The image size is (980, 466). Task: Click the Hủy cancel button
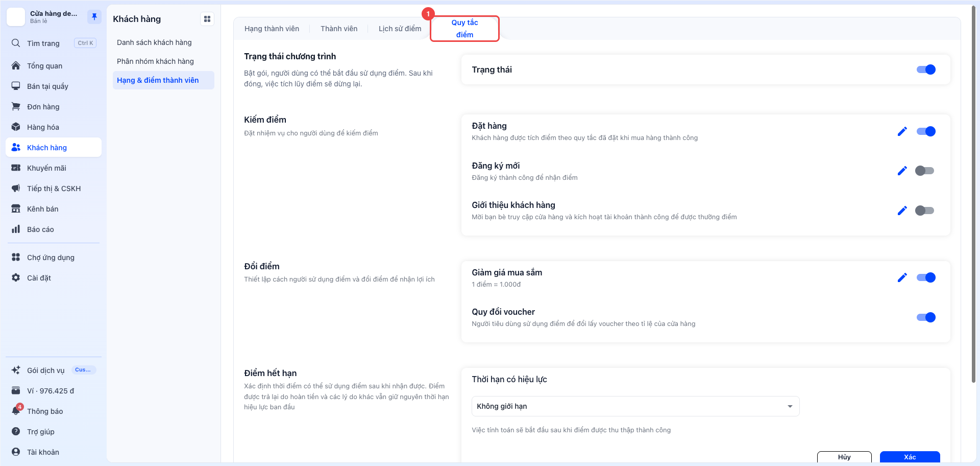[844, 457]
